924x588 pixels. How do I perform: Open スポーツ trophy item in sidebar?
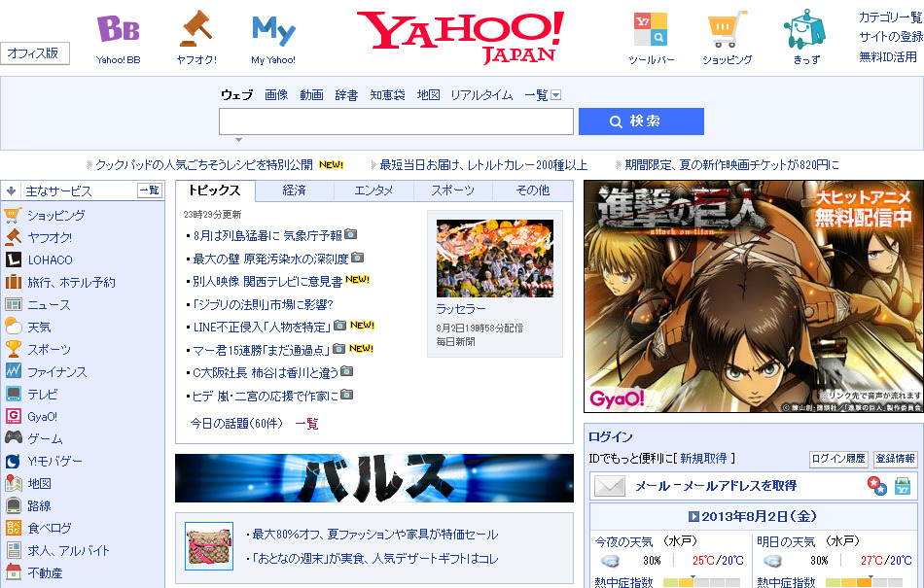(49, 350)
